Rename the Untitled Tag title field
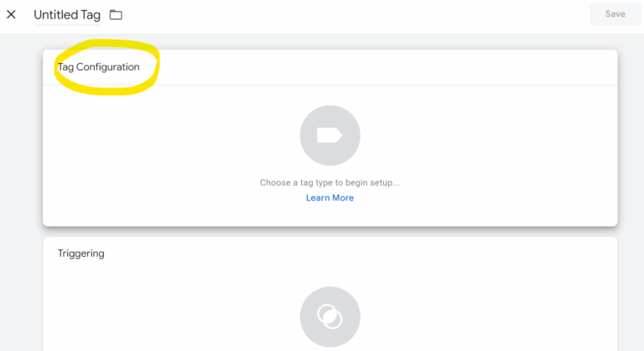This screenshot has width=644, height=351. 67,15
